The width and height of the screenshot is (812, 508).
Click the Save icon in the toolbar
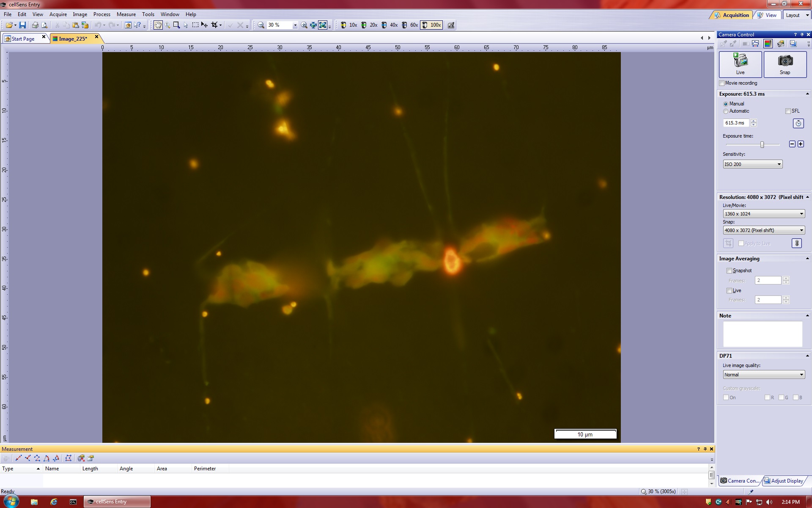pos(22,25)
